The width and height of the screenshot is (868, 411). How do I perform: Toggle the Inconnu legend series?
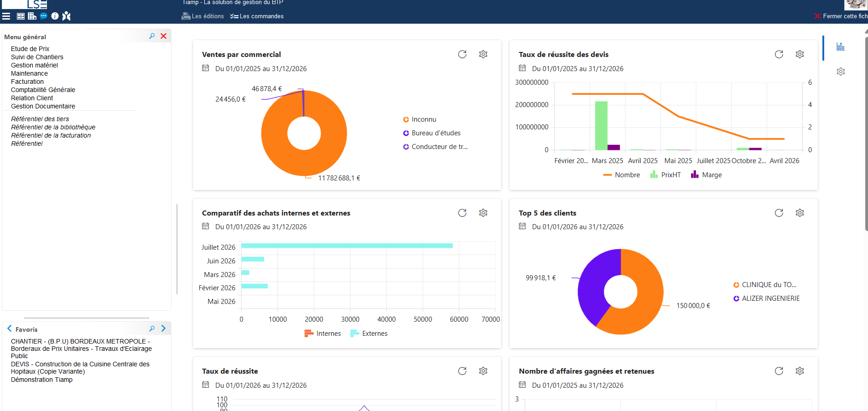[x=420, y=119]
